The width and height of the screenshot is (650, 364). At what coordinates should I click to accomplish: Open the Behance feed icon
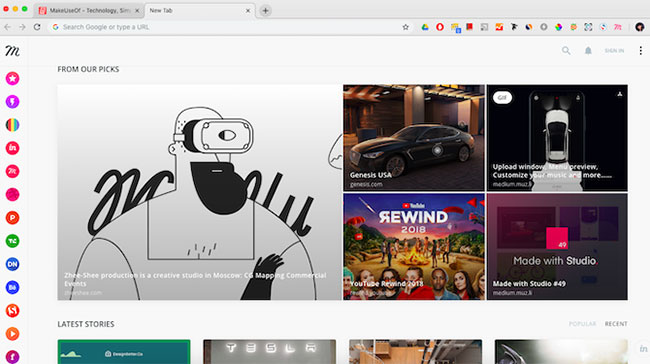pyautogui.click(x=12, y=287)
